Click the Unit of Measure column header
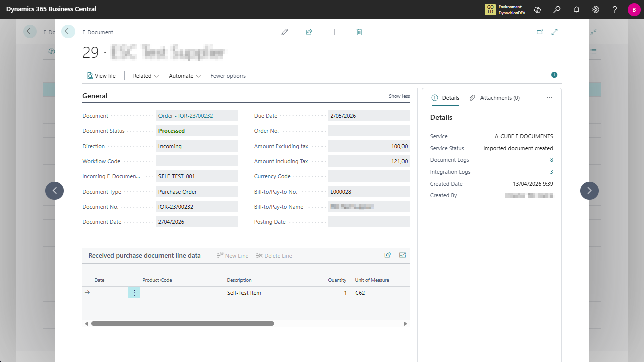Viewport: 644px width, 362px height. (372, 280)
